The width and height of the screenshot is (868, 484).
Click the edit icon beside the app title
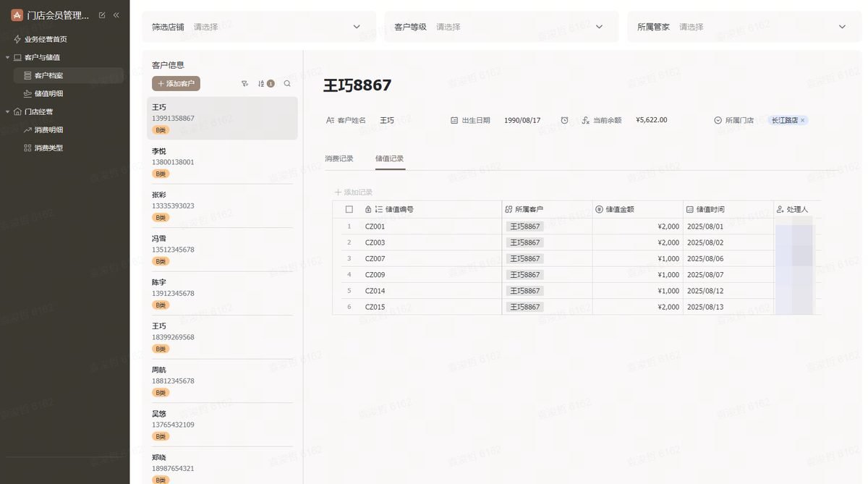click(x=102, y=15)
